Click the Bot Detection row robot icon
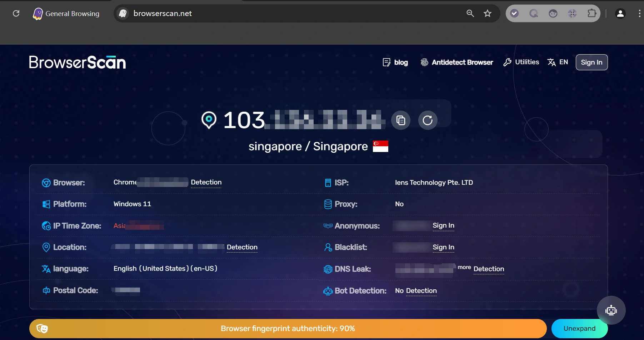Viewport: 644px width, 340px height. (x=328, y=291)
